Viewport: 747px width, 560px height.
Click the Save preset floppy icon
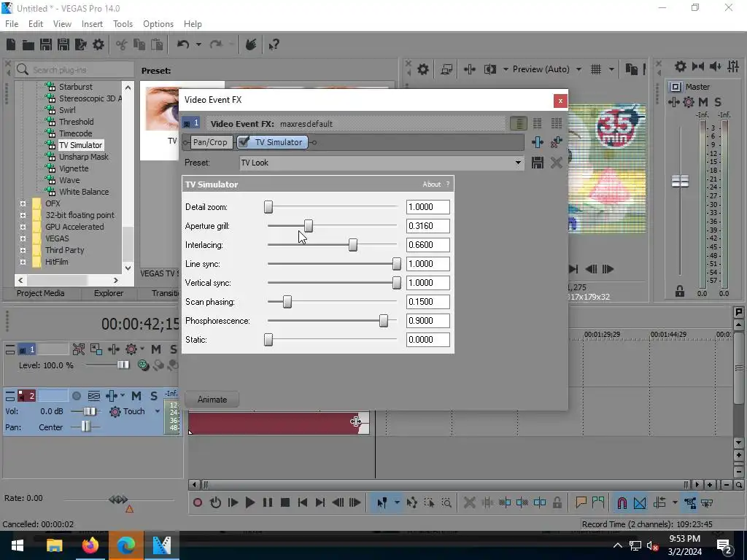tap(538, 163)
